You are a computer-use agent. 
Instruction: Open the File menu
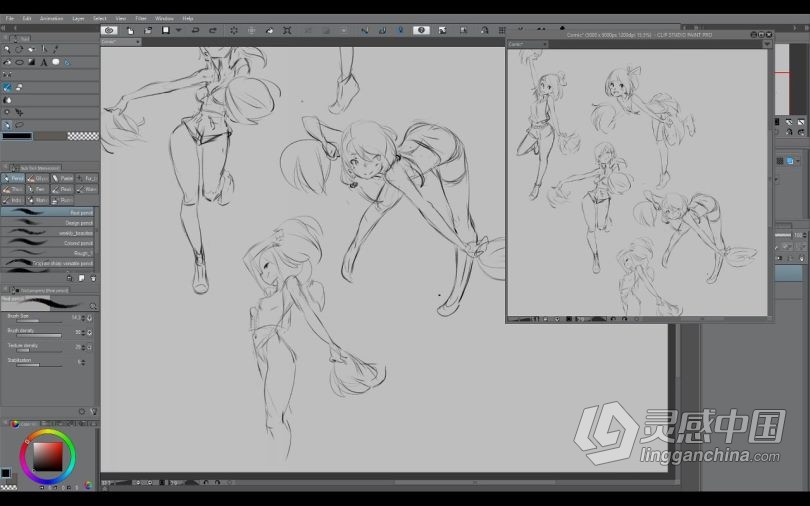(x=10, y=19)
